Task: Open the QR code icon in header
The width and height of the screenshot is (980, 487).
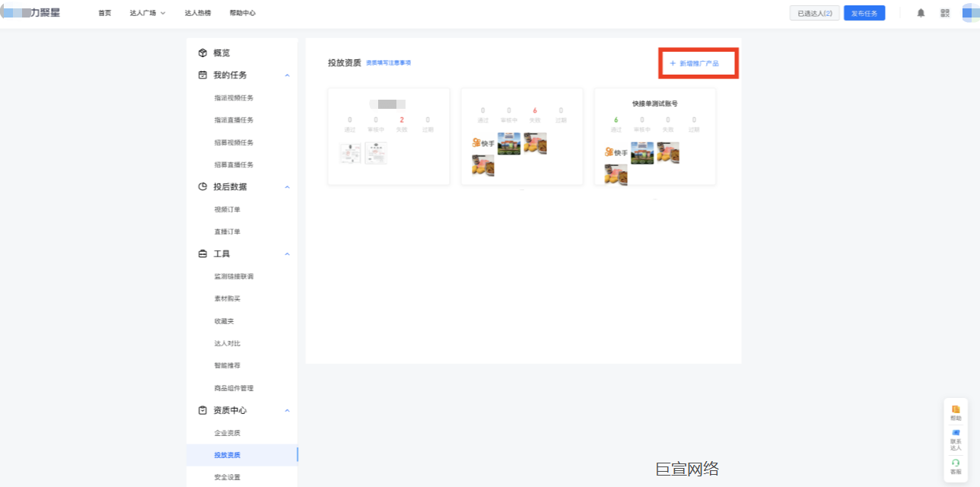Action: tap(945, 13)
